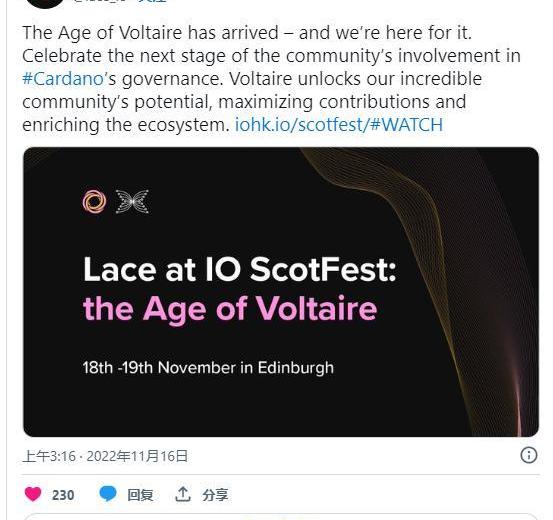The width and height of the screenshot is (553, 520).
Task: Click the 230 likes count
Action: click(63, 495)
